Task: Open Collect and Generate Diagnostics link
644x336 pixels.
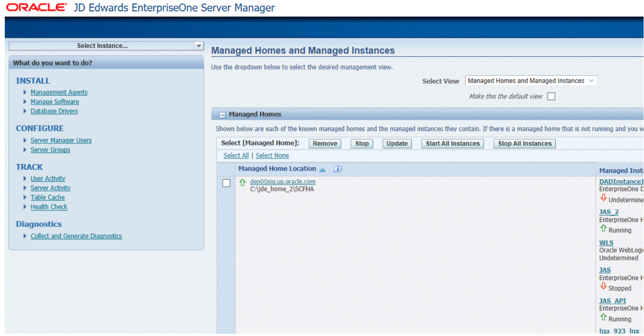Action: (x=76, y=236)
